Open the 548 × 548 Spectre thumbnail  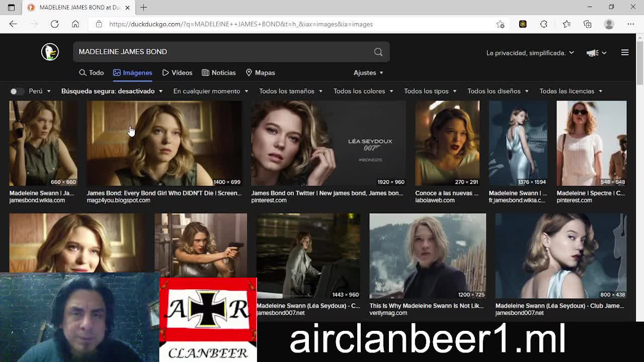pyautogui.click(x=592, y=143)
